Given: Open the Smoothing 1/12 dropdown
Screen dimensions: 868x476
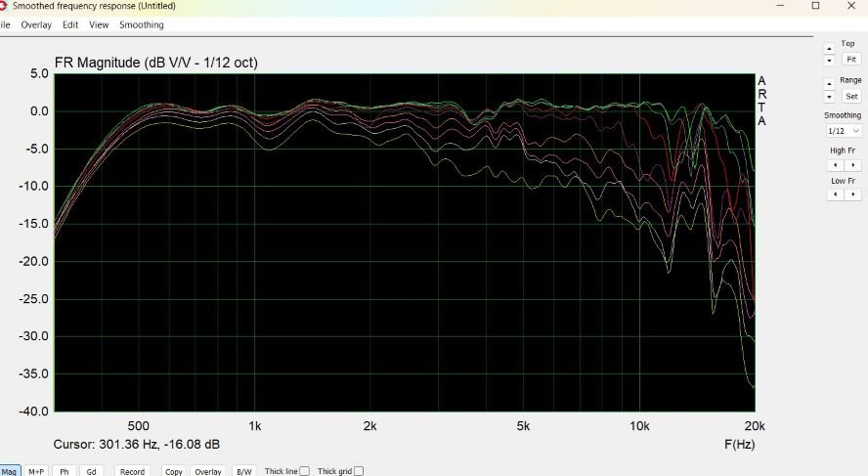Looking at the screenshot, I should (844, 131).
